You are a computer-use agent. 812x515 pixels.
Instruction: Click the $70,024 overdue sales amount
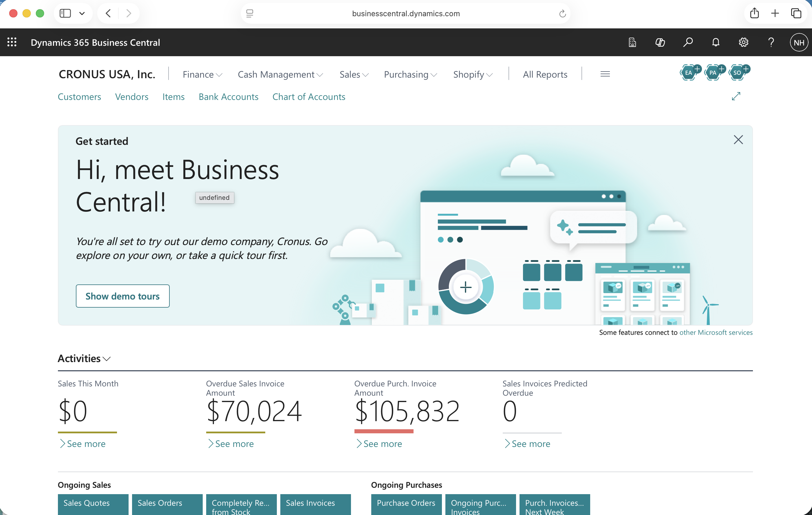pos(254,411)
